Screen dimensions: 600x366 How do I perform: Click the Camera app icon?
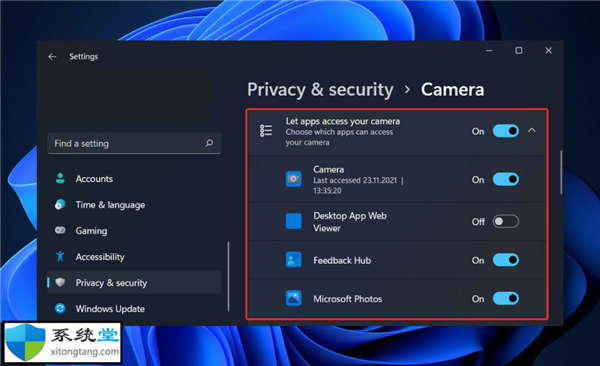293,179
